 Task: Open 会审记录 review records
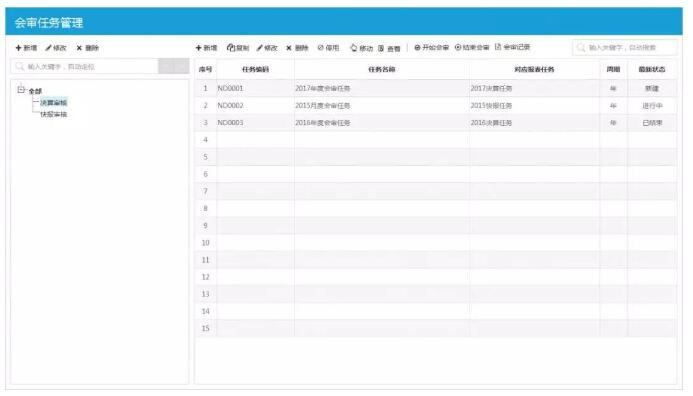pos(512,47)
